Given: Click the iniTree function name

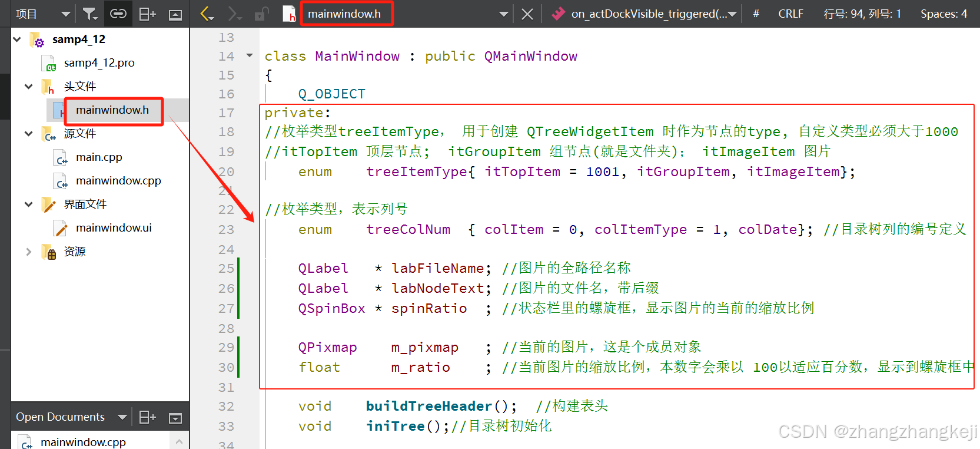Looking at the screenshot, I should (x=396, y=426).
